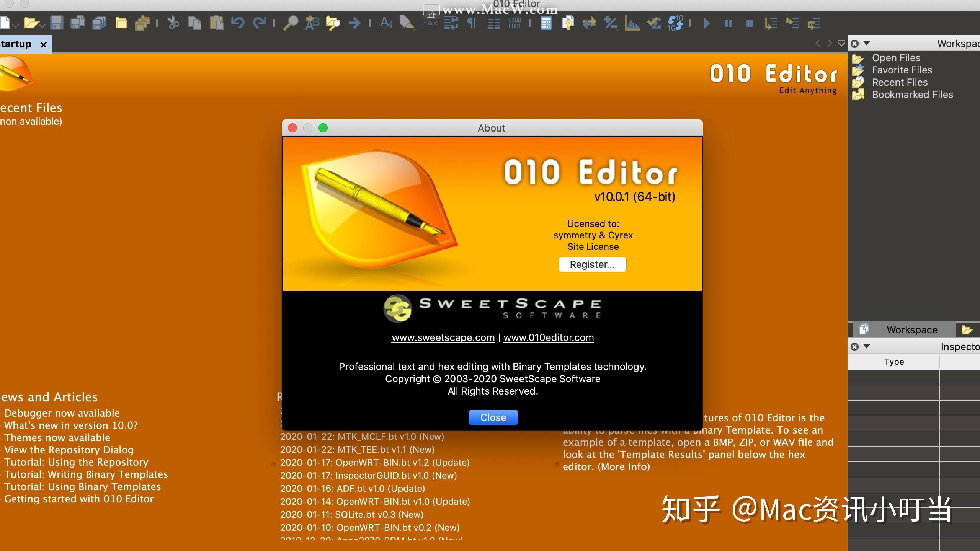The image size is (980, 551).
Task: Toggle the Hex edit mode icon
Action: 430,22
